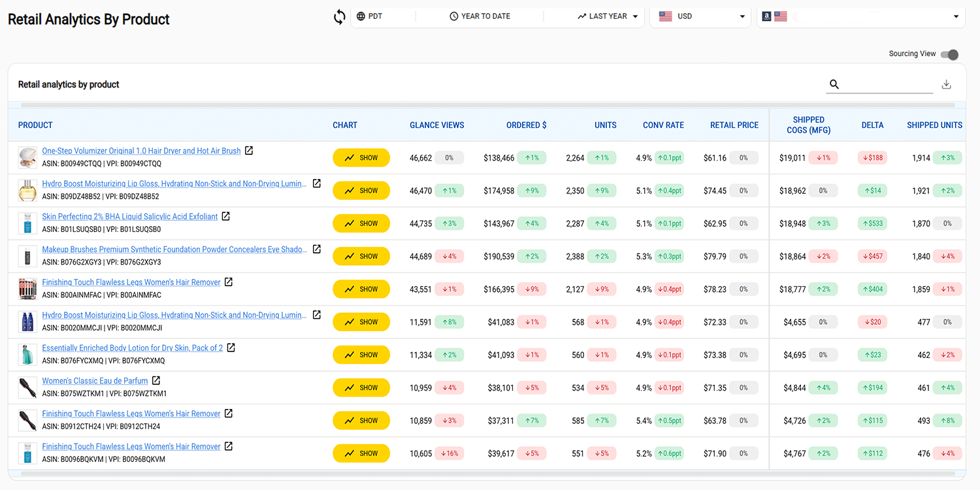Click the PDT timezone globe selector
This screenshot has width=980, height=490.
[x=370, y=16]
